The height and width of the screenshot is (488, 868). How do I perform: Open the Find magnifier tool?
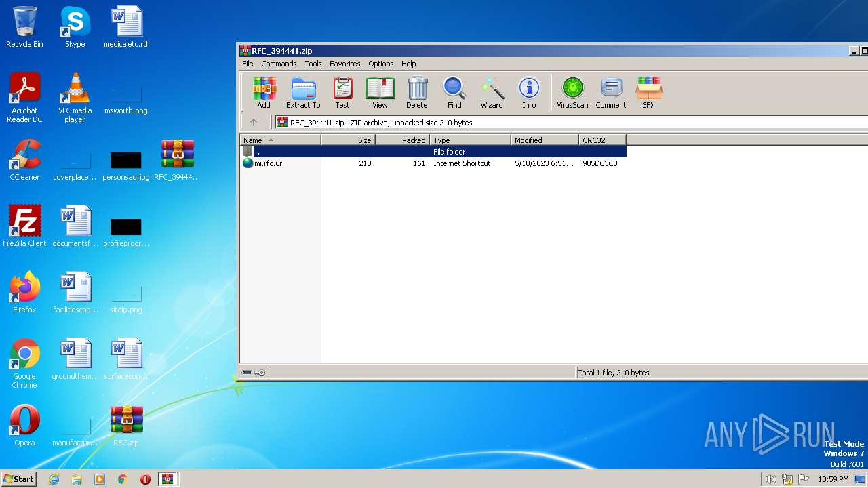pos(454,93)
